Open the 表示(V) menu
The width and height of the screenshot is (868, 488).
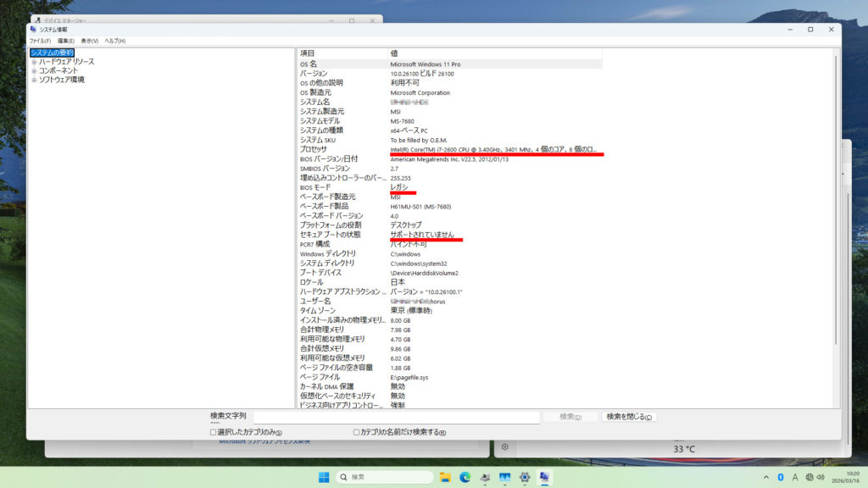[90, 41]
